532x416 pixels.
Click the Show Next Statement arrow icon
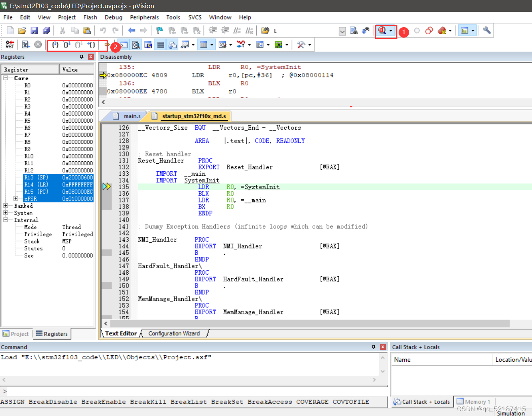(107, 45)
